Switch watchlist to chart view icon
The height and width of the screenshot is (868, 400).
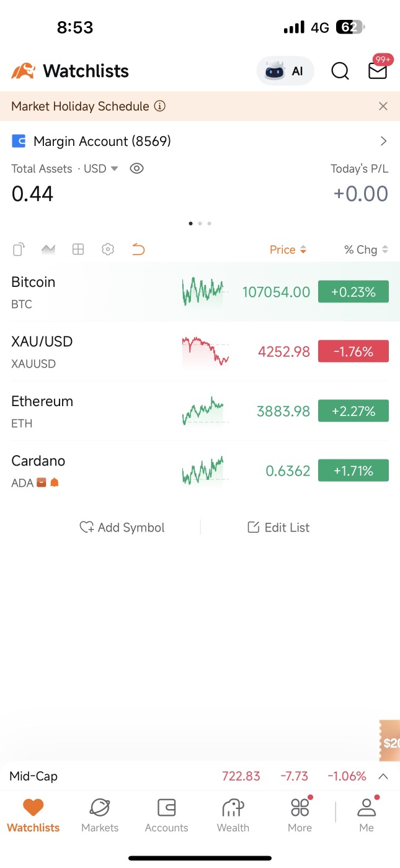click(48, 250)
